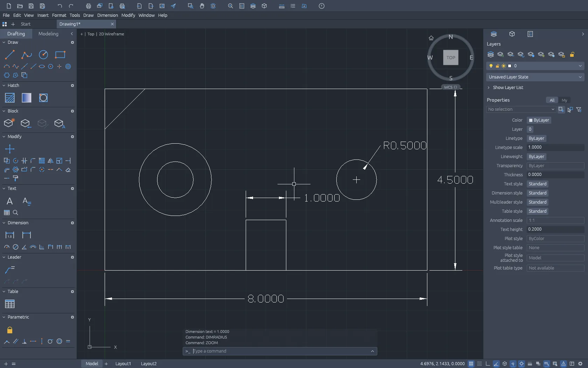Click the WCS coordinate system button
This screenshot has height=368, width=588.
point(450,87)
